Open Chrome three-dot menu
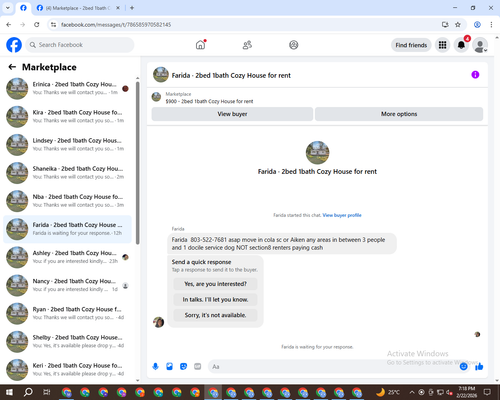This screenshot has width=500, height=400. (491, 24)
